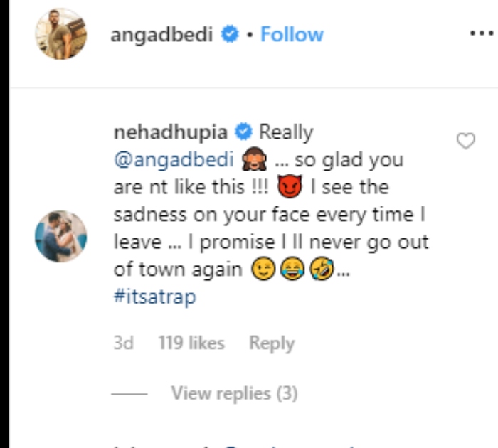498x448 pixels.
Task: Open the three-dot more options menu
Action: tap(481, 33)
